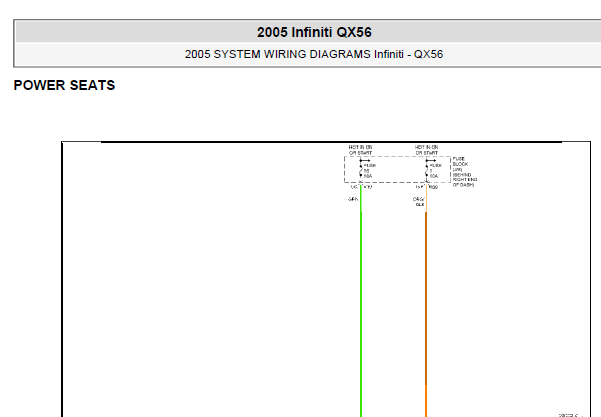601x417 pixels.
Task: Click 'HOT IN ON OR START' above the green wire
Action: pyautogui.click(x=360, y=150)
